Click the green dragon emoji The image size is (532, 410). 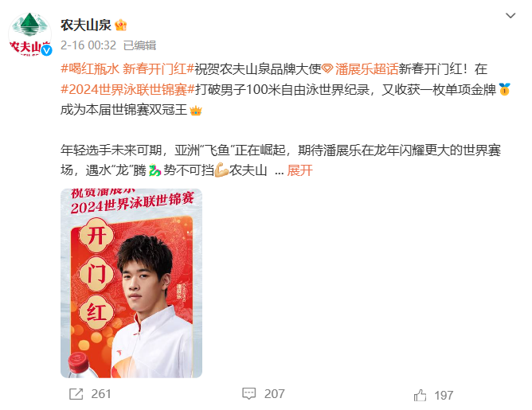coord(155,170)
